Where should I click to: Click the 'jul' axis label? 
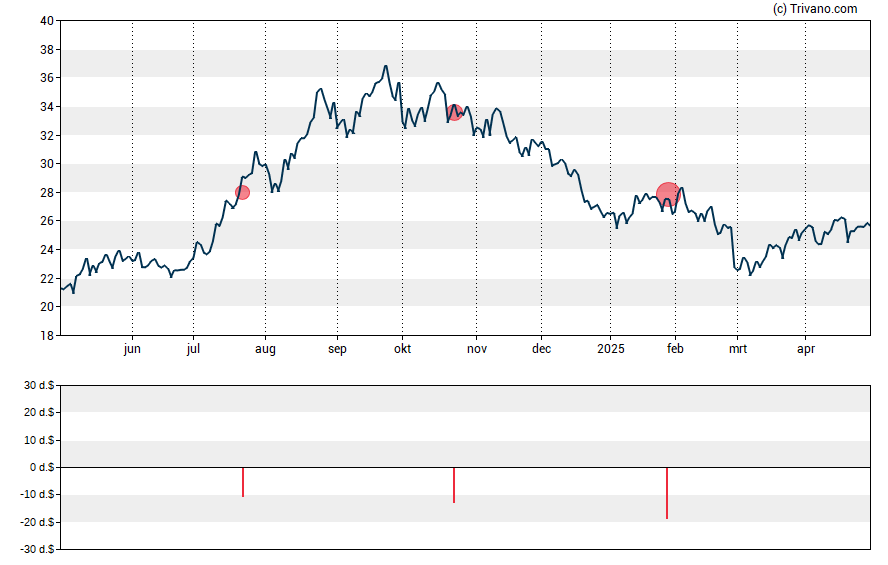[193, 349]
